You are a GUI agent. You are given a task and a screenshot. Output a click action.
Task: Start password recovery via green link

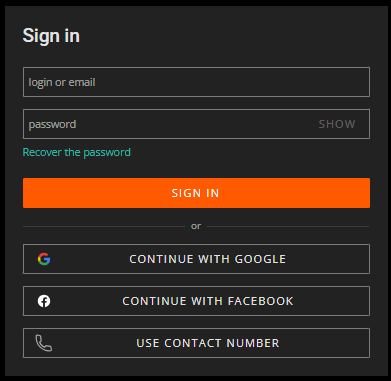pyautogui.click(x=76, y=152)
